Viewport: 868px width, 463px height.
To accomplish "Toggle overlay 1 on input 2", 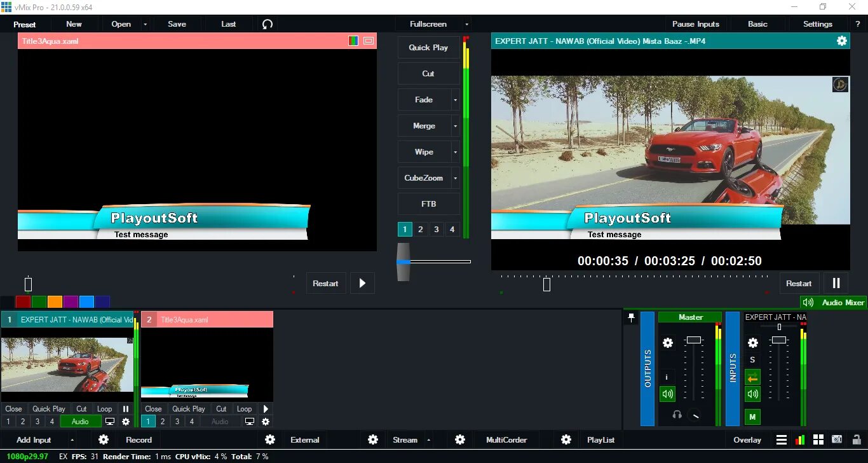I will (147, 421).
